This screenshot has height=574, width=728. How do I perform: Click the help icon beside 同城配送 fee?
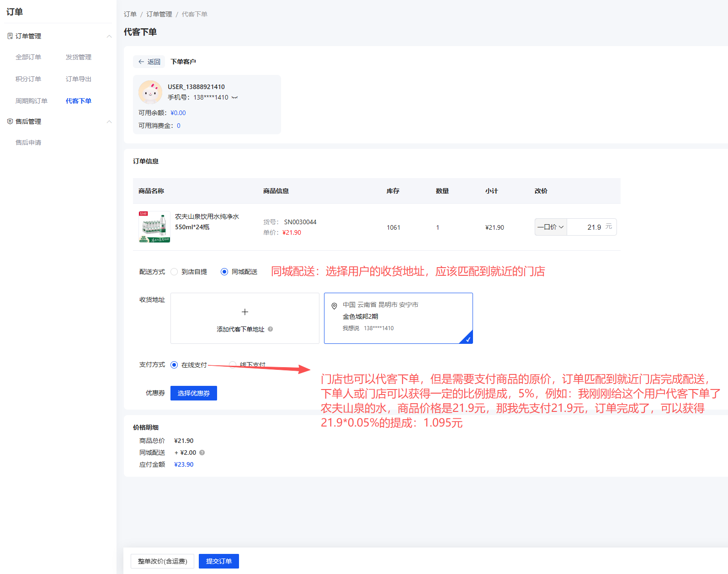[202, 453]
